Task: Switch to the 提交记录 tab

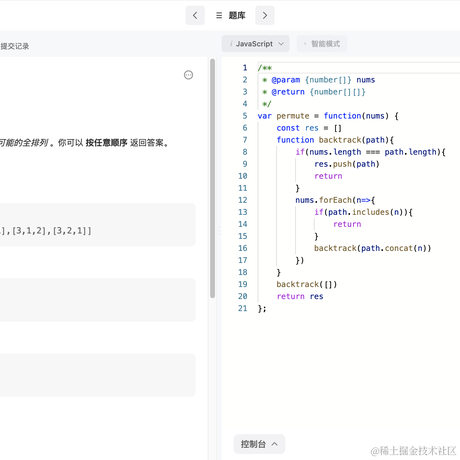Action: coord(15,46)
